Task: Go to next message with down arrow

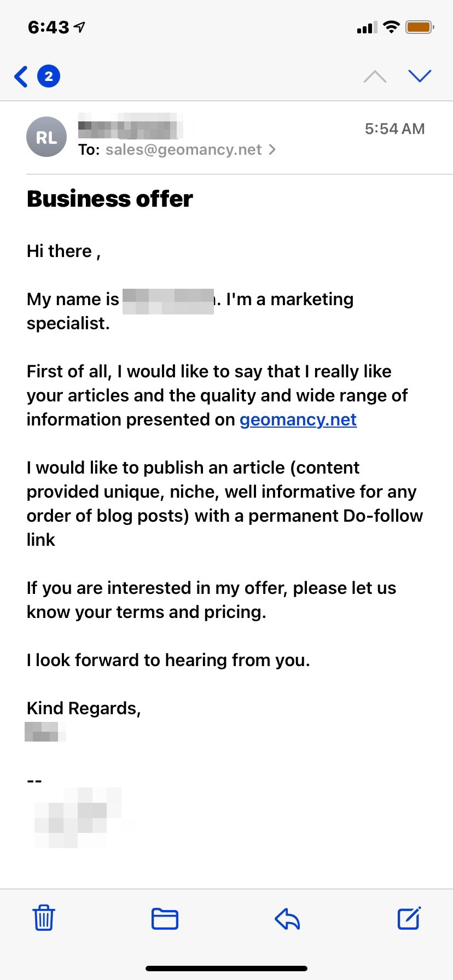Action: click(x=420, y=76)
